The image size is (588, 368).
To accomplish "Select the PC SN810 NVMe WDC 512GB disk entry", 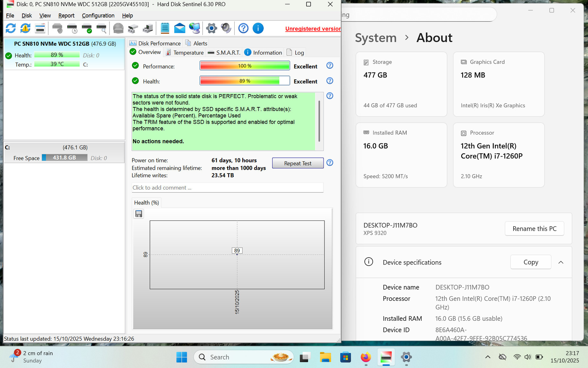I will coord(64,54).
